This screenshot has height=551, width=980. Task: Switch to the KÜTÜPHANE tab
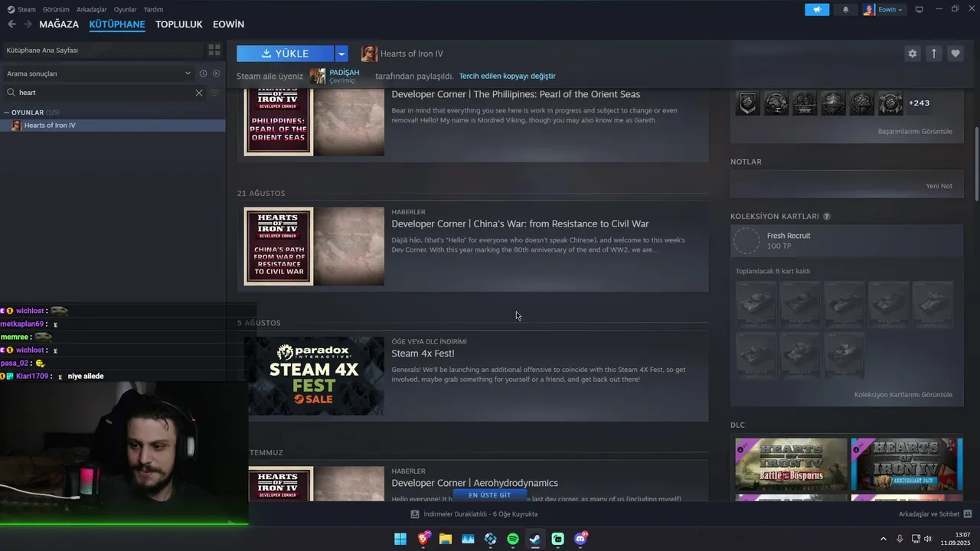click(x=117, y=24)
